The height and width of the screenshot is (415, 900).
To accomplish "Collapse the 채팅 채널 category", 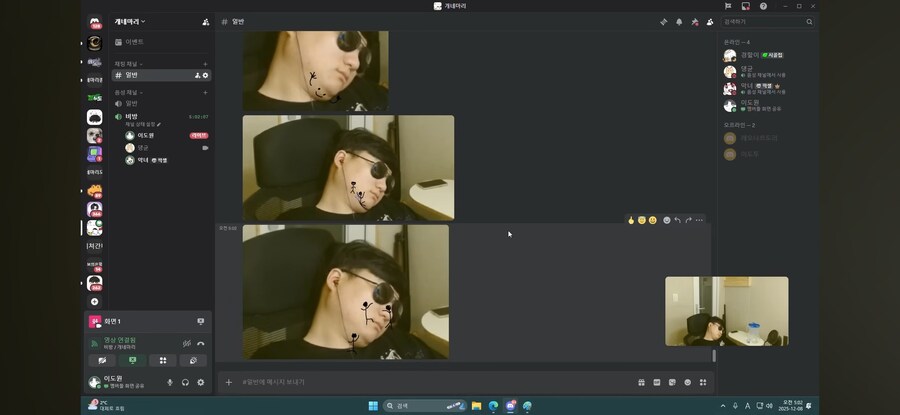I will [129, 64].
